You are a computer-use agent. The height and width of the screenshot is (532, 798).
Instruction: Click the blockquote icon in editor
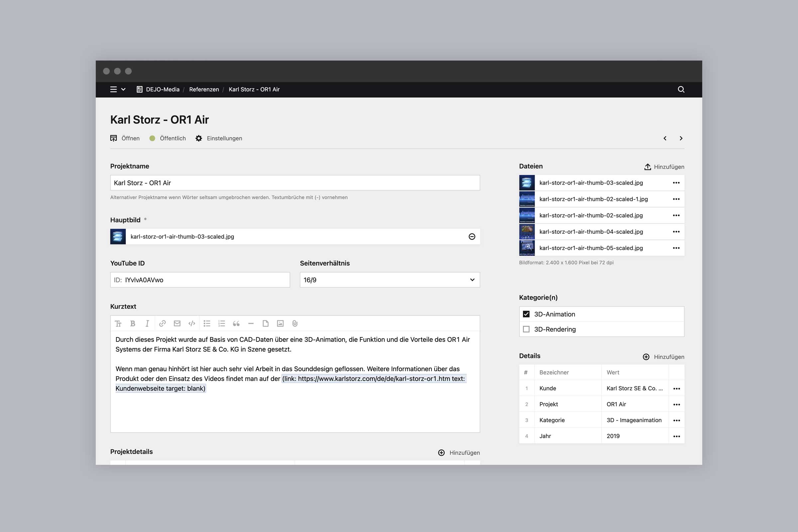click(x=236, y=323)
